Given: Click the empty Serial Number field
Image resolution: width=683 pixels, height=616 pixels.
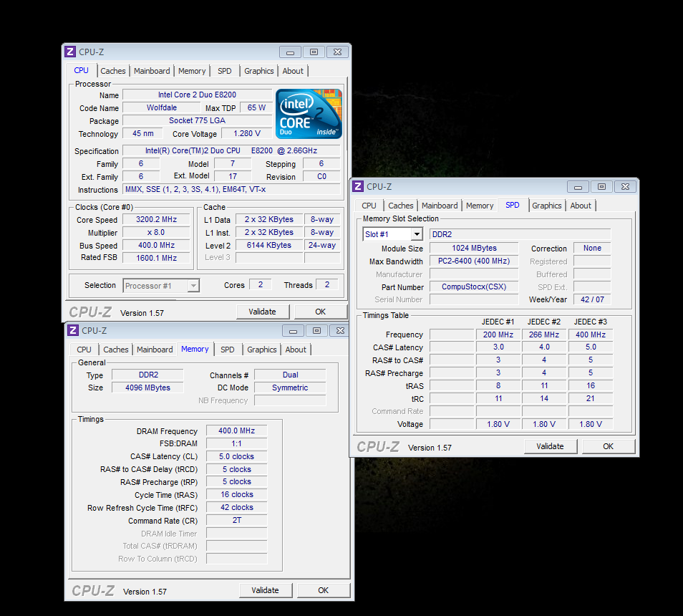Looking at the screenshot, I should click(474, 299).
